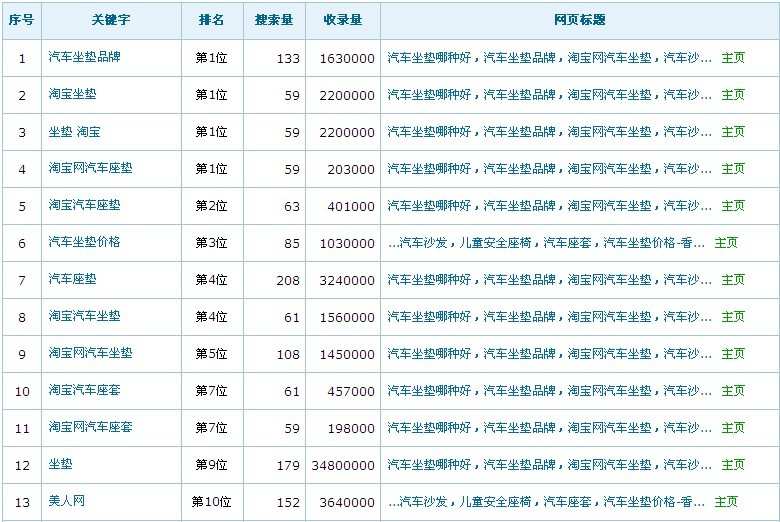Click 主页 link in row 6
The image size is (780, 522).
(726, 243)
